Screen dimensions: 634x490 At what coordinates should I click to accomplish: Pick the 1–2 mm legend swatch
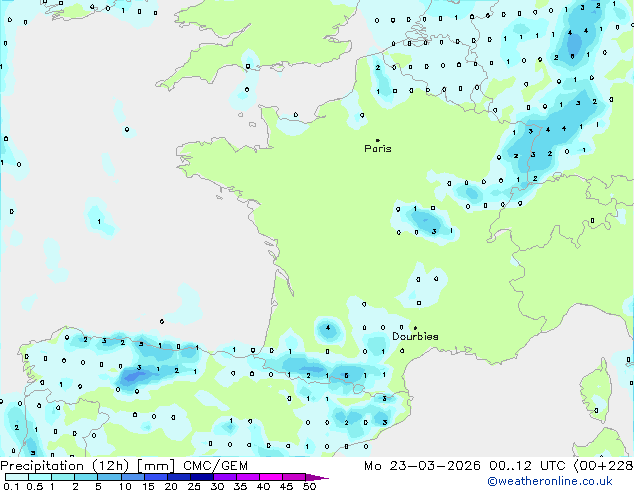coord(63,477)
